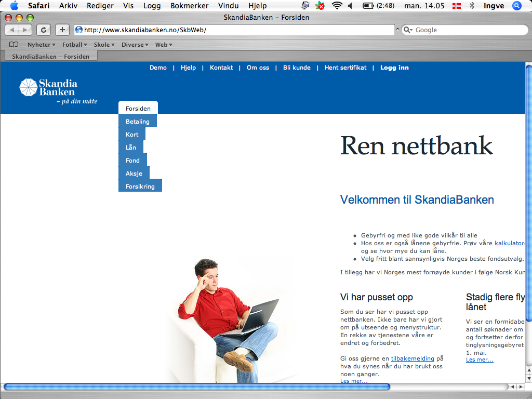Open the Logg menu
Image resolution: width=532 pixels, height=399 pixels.
coord(152,5)
